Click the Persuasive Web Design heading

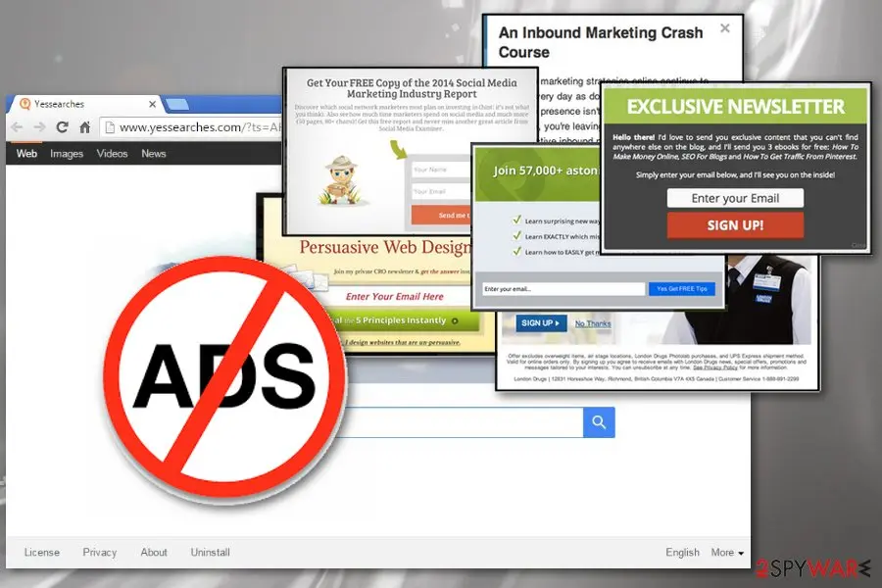(x=386, y=247)
